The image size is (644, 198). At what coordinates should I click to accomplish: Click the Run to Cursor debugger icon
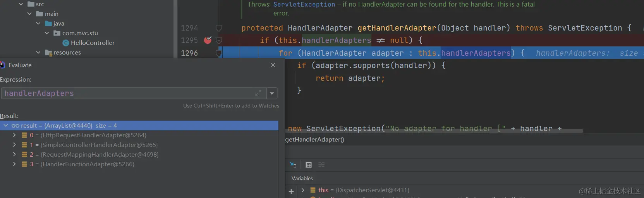(293, 165)
